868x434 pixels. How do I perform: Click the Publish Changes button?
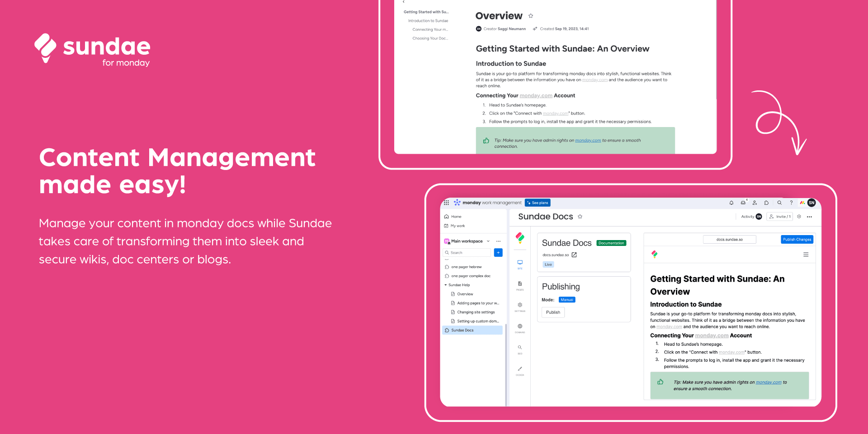(797, 239)
